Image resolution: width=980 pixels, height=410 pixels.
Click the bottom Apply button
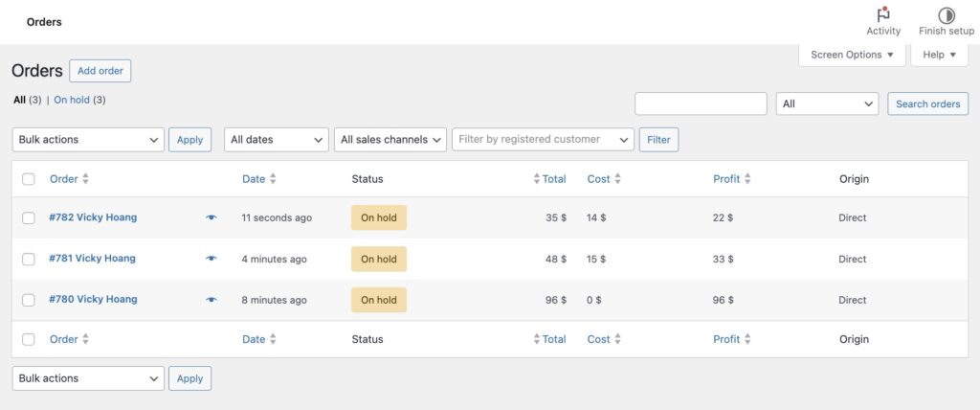coord(190,378)
